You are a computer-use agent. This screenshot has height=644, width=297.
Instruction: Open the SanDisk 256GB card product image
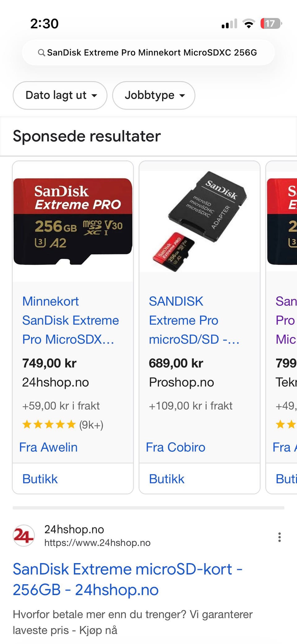pos(73,221)
